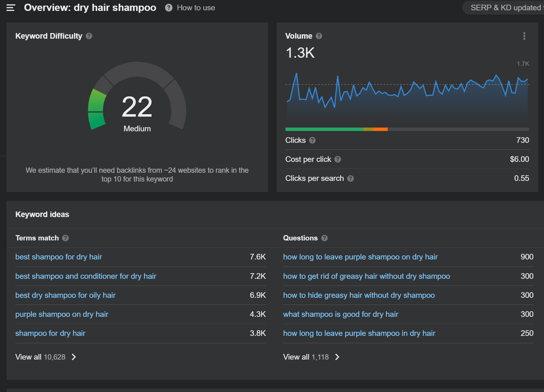Open 'how to hide greasy hair without dry shampoo'

359,295
